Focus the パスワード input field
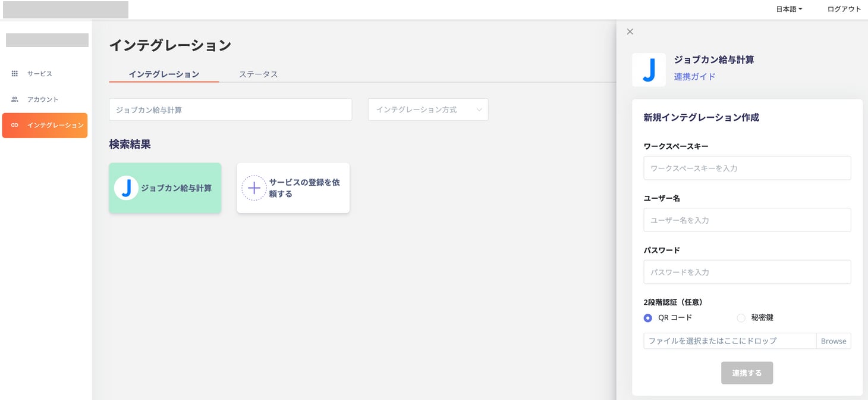868x400 pixels. (x=747, y=272)
